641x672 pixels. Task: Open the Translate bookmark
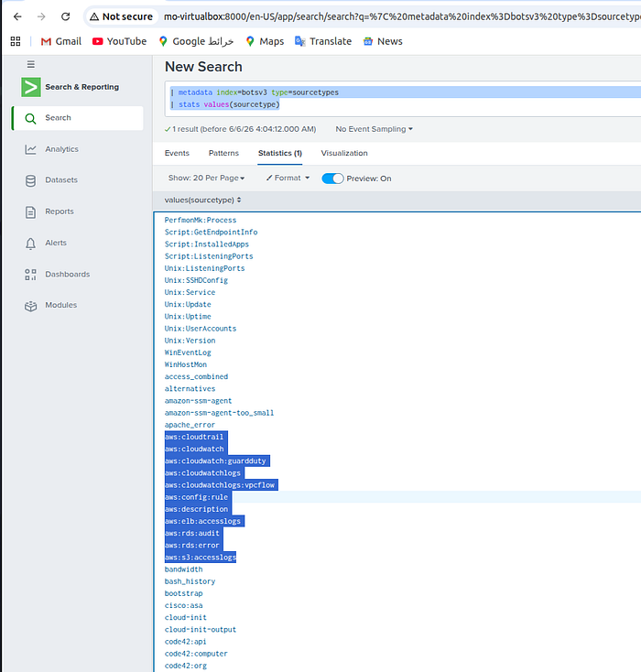[323, 41]
